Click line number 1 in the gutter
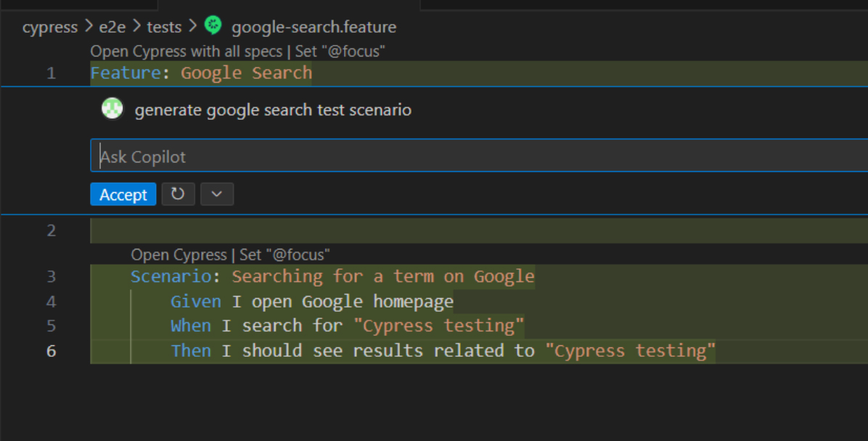 click(51, 73)
